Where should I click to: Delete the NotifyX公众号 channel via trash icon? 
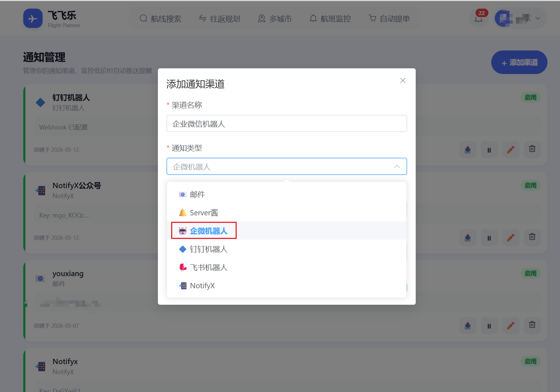(x=532, y=237)
